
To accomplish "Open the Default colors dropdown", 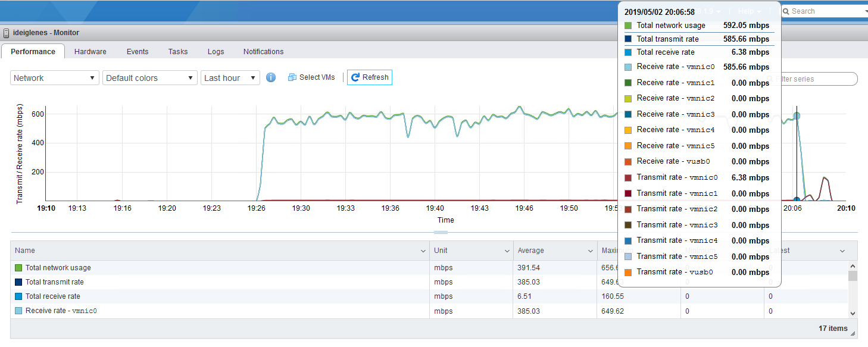I will point(150,78).
